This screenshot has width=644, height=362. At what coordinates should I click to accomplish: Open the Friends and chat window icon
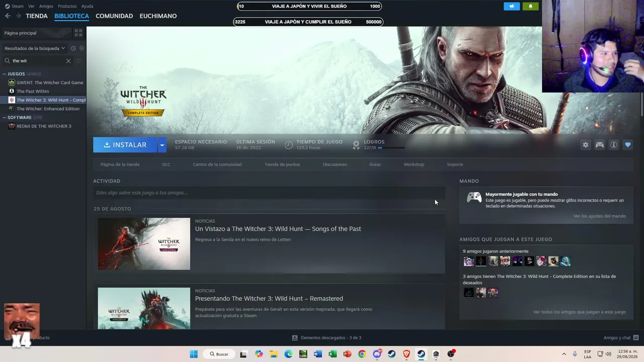636,338
